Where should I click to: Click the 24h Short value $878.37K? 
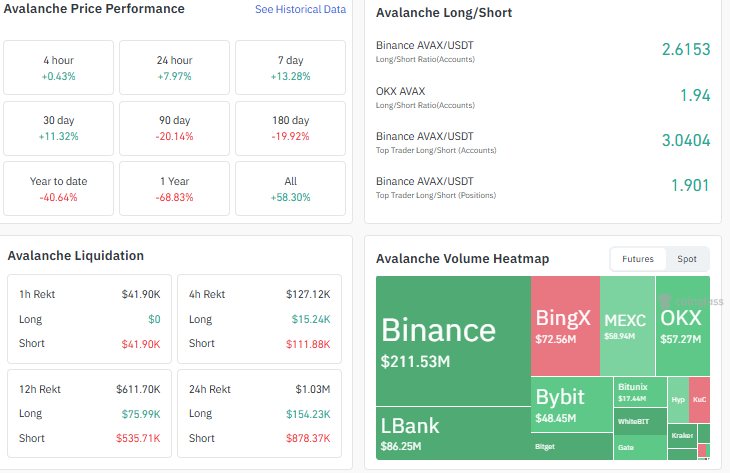308,439
